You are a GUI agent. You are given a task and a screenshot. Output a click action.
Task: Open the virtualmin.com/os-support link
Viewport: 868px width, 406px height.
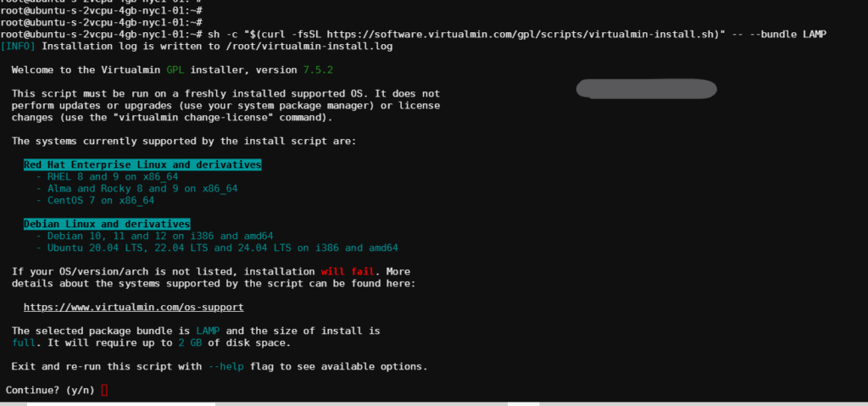[x=133, y=307]
